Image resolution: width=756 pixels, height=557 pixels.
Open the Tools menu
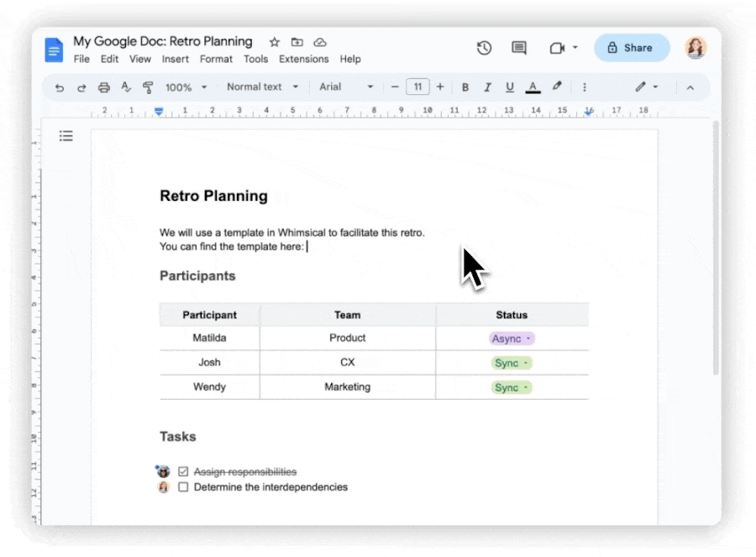[255, 59]
